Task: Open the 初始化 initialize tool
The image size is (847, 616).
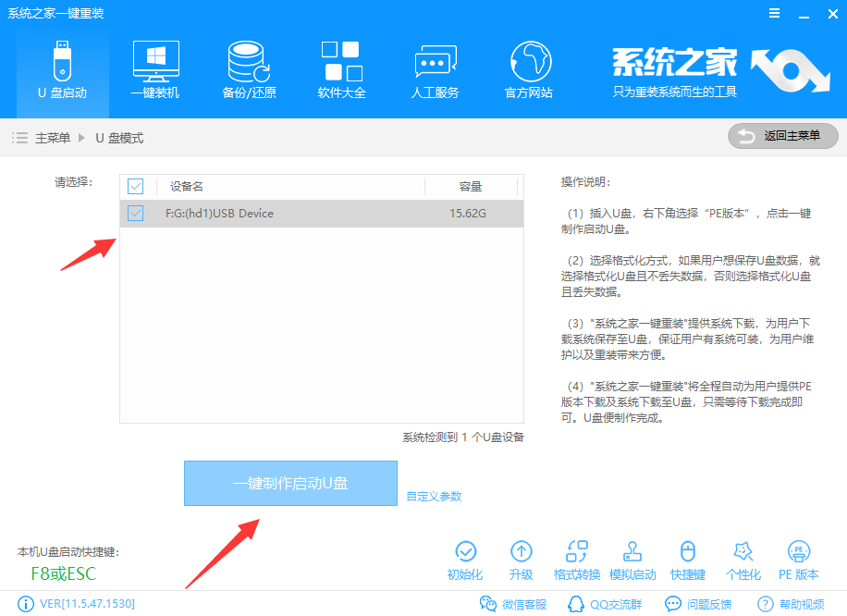Action: pos(465,561)
